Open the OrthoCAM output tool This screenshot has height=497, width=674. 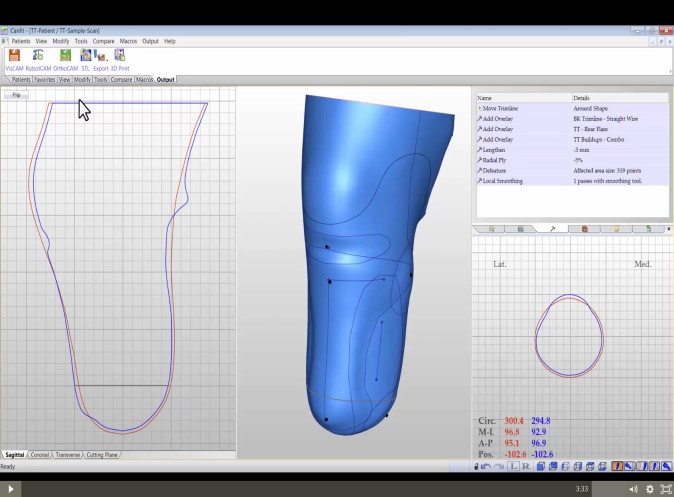click(65, 57)
